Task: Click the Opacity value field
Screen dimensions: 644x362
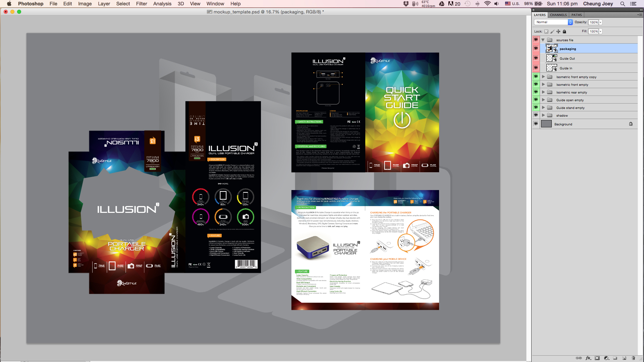Action: (x=593, y=22)
